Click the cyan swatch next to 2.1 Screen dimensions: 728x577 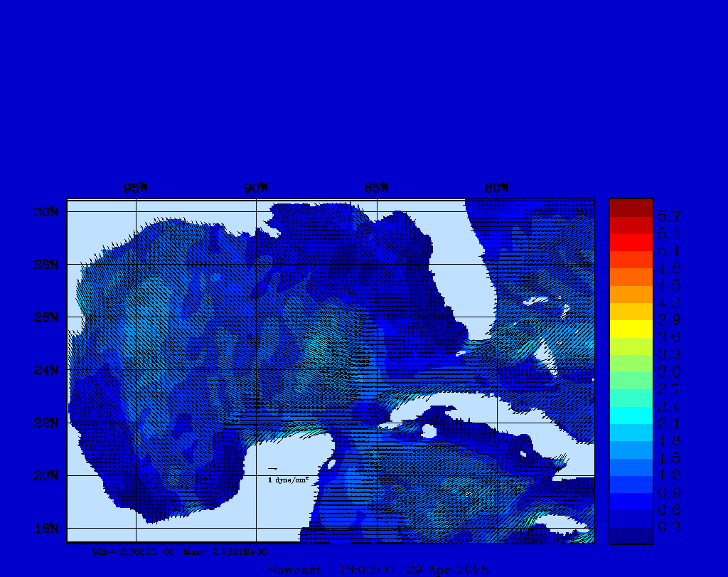[x=631, y=415]
